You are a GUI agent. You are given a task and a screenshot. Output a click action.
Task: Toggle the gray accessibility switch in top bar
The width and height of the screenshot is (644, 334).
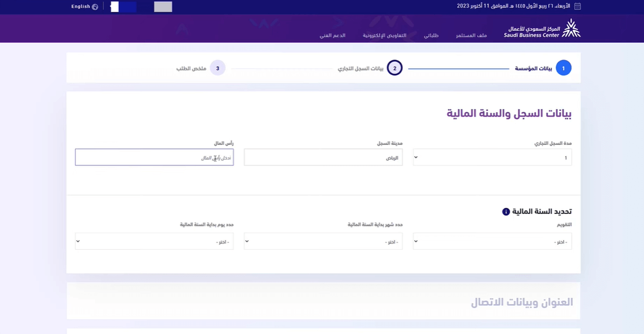(x=162, y=7)
